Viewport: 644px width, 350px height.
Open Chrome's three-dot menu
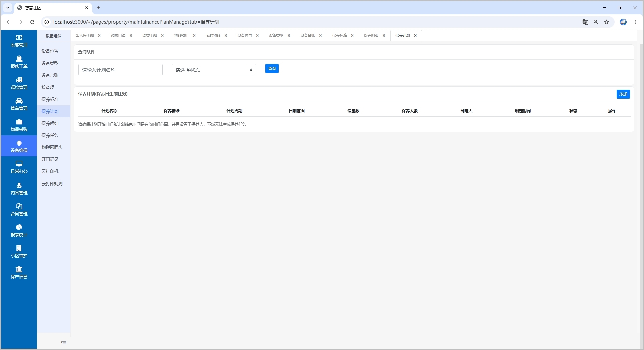click(x=635, y=22)
